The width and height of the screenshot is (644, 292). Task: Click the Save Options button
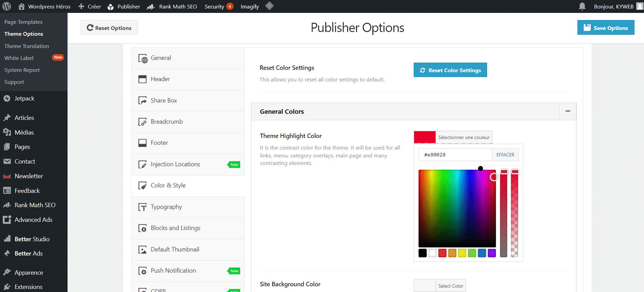pyautogui.click(x=606, y=28)
